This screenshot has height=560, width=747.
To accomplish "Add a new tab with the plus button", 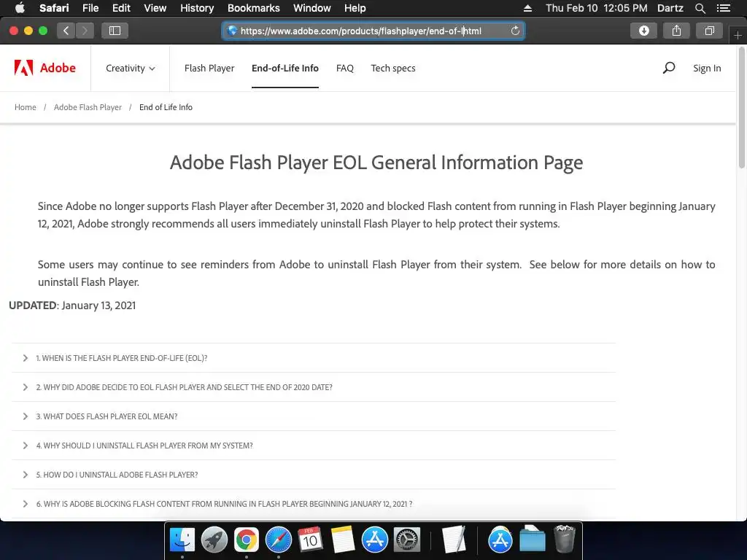I will (738, 35).
